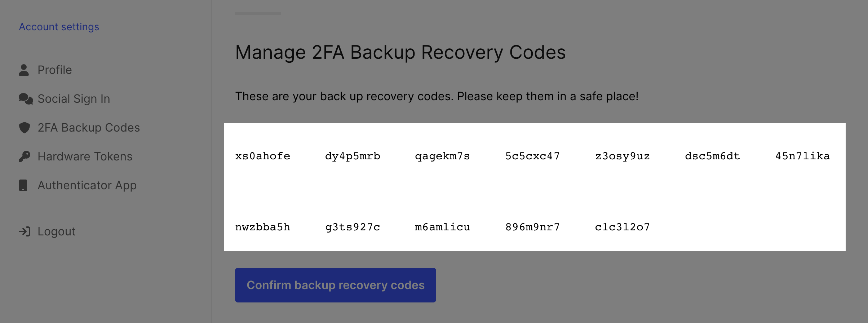The width and height of the screenshot is (868, 323).
Task: Click the Authenticator App phone icon
Action: coord(23,185)
